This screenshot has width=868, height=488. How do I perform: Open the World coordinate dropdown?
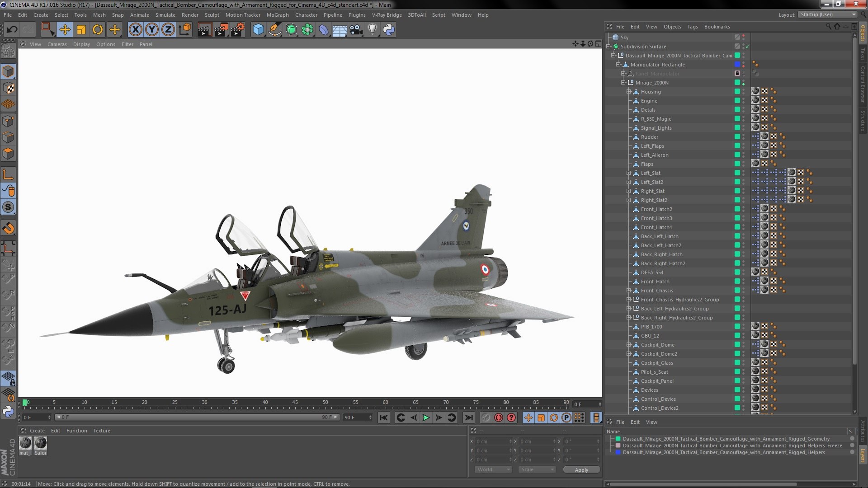[x=493, y=469]
